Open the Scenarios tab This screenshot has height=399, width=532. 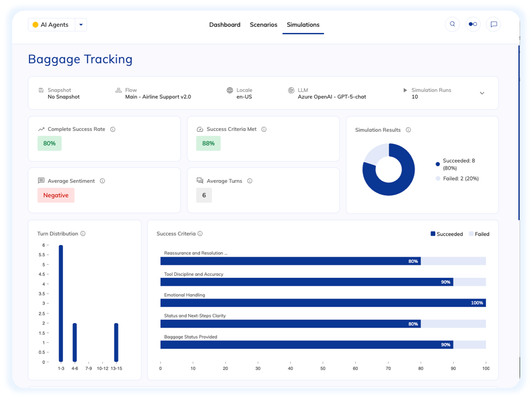click(263, 25)
